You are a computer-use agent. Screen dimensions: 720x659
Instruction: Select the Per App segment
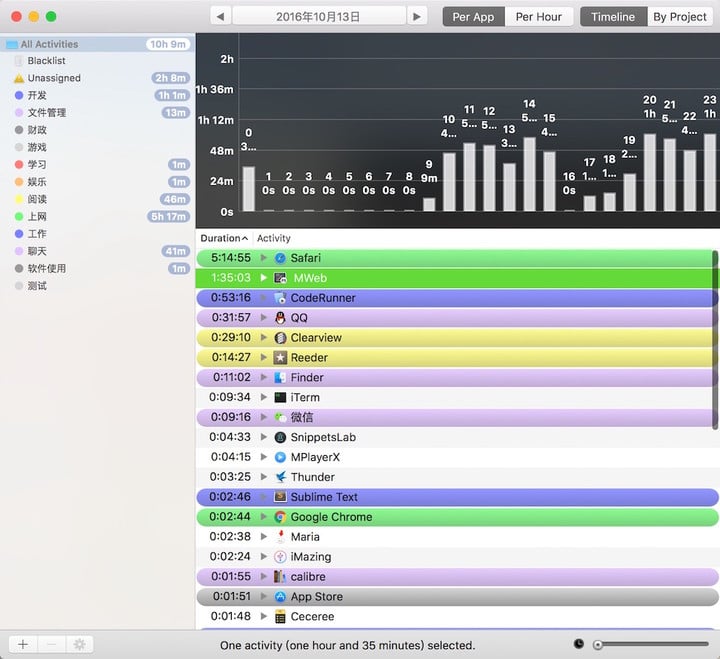point(473,17)
